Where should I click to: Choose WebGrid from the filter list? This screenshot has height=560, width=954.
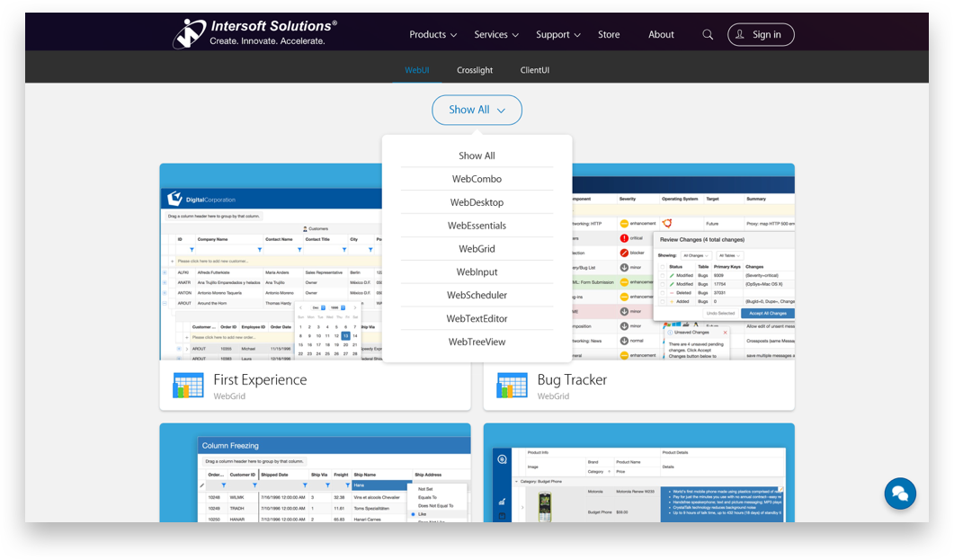(x=477, y=249)
